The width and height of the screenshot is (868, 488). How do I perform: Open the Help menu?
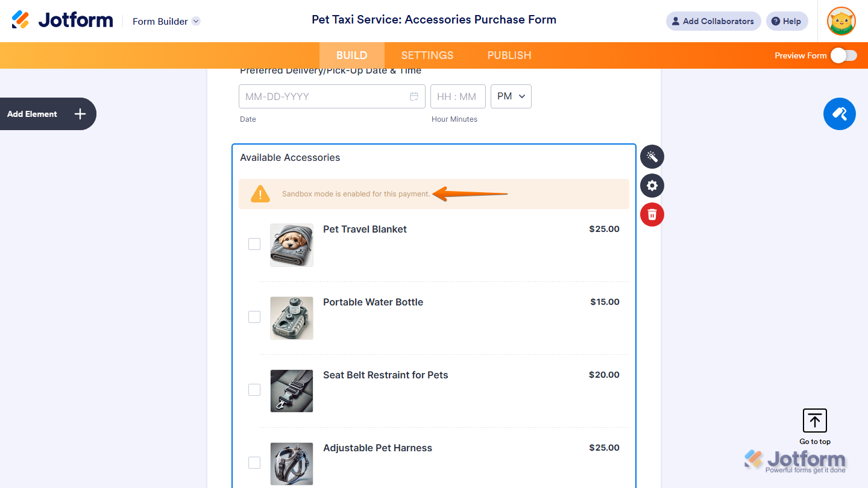tap(787, 20)
